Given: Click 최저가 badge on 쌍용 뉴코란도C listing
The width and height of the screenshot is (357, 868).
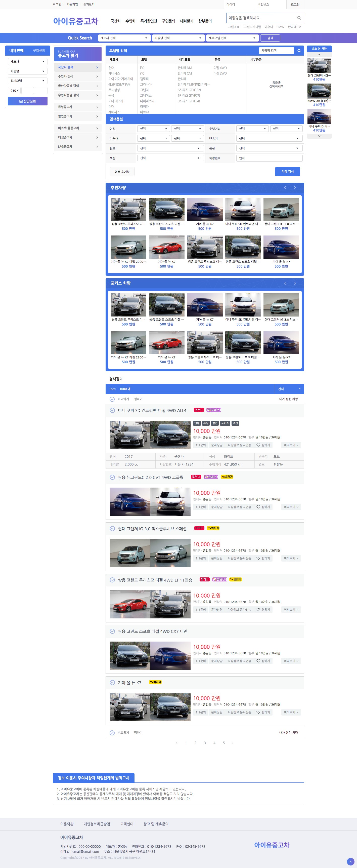Looking at the screenshot, I should pyautogui.click(x=227, y=477).
